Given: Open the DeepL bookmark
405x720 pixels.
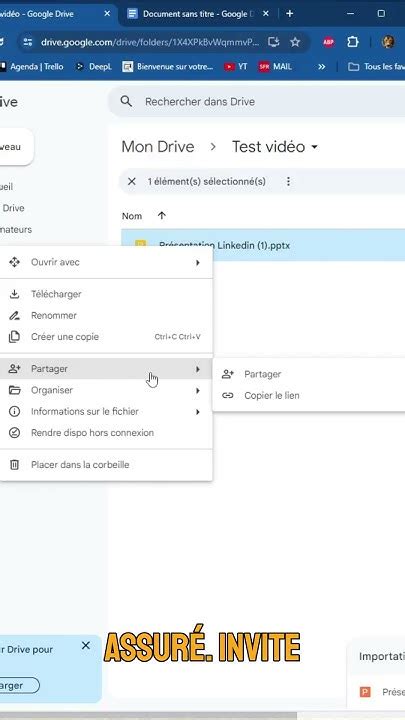Looking at the screenshot, I should pos(94,67).
